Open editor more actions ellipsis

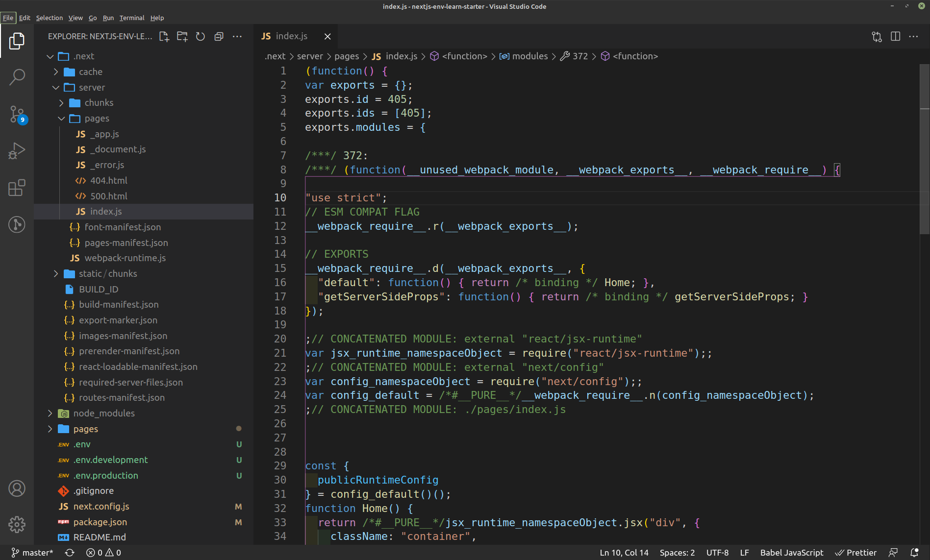pyautogui.click(x=913, y=37)
